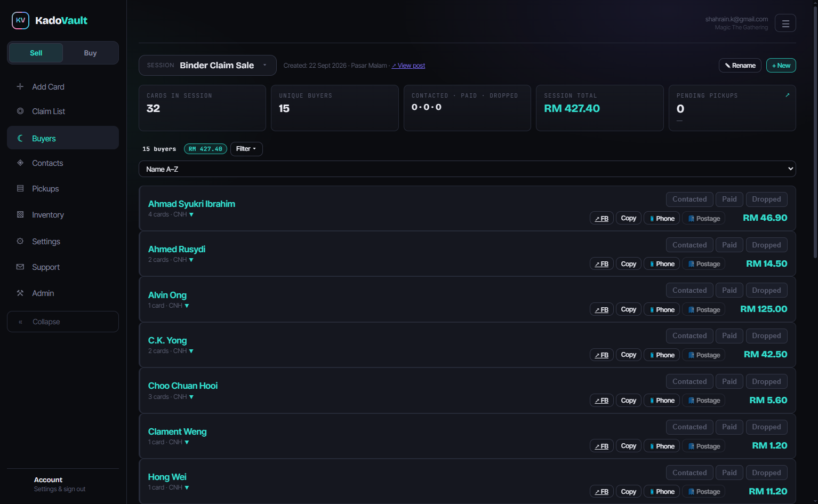The height and width of the screenshot is (504, 818).
Task: Click Phone for Ahmed Rusydi
Action: [662, 263]
